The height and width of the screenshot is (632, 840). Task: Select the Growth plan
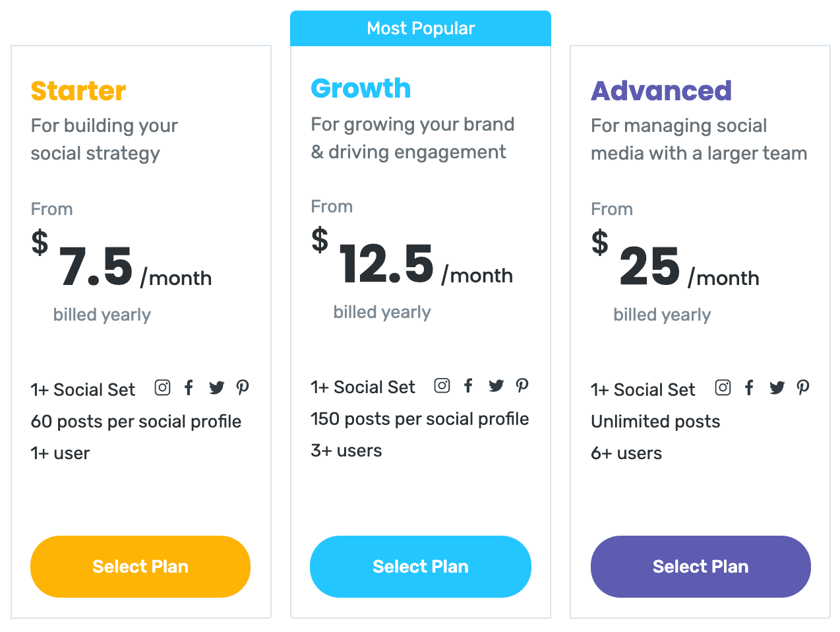420,566
